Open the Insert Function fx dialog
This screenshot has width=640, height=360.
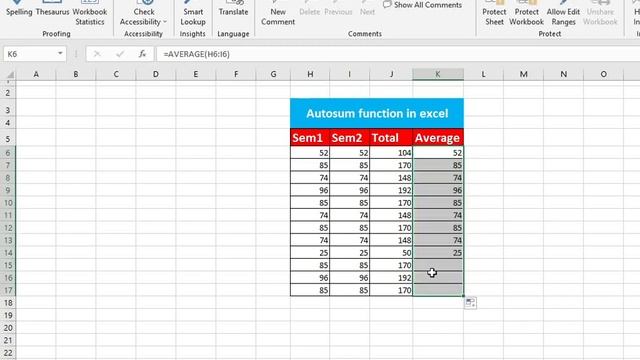tap(142, 54)
